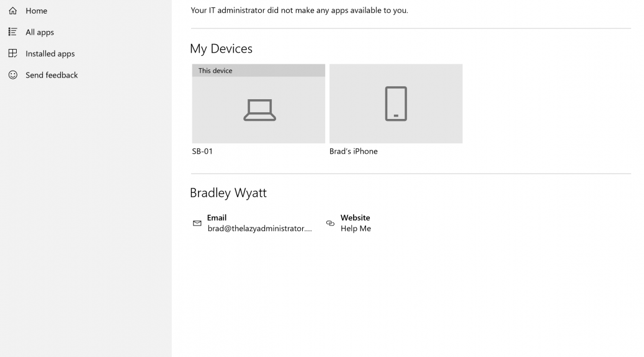Click the Home house icon
This screenshot has height=357, width=644.
pyautogui.click(x=13, y=11)
